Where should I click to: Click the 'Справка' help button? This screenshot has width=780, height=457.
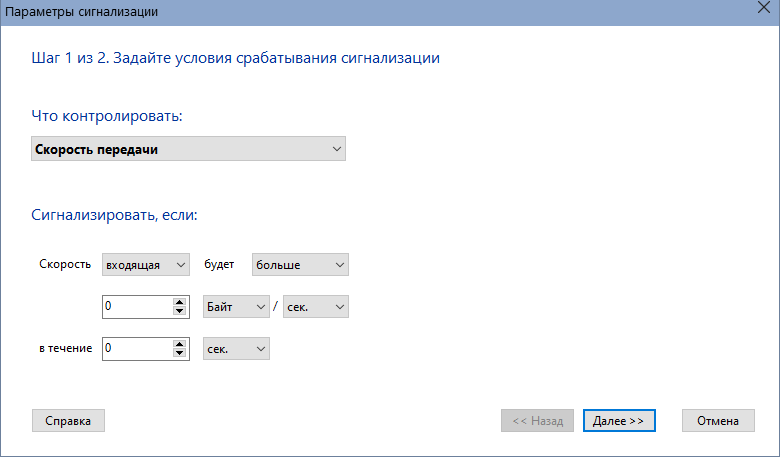pos(68,421)
